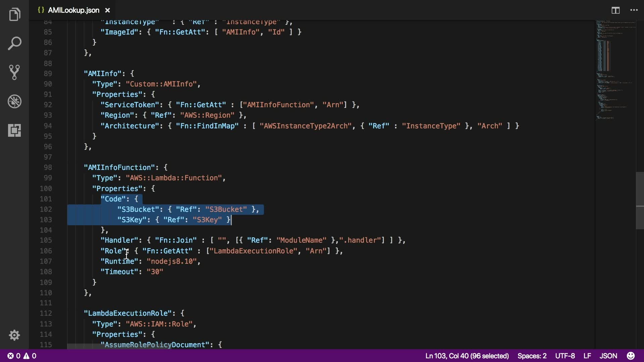Open the Manage gear menu
644x362 pixels.
click(x=14, y=335)
